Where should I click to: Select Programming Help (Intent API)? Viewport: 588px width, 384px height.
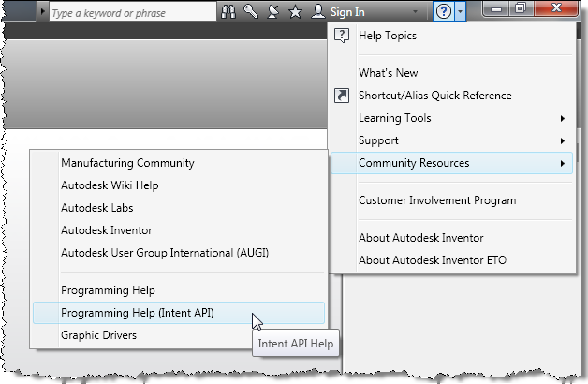click(x=138, y=313)
